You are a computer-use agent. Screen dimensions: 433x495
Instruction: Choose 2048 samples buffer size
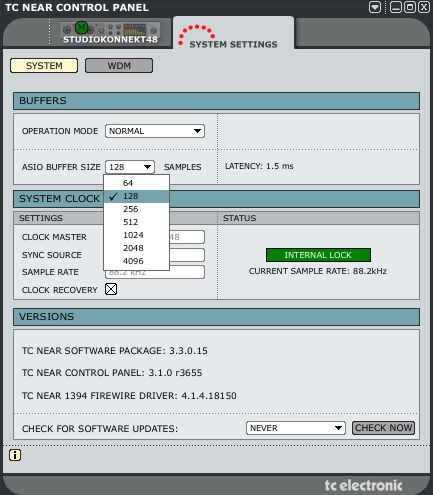pyautogui.click(x=137, y=248)
